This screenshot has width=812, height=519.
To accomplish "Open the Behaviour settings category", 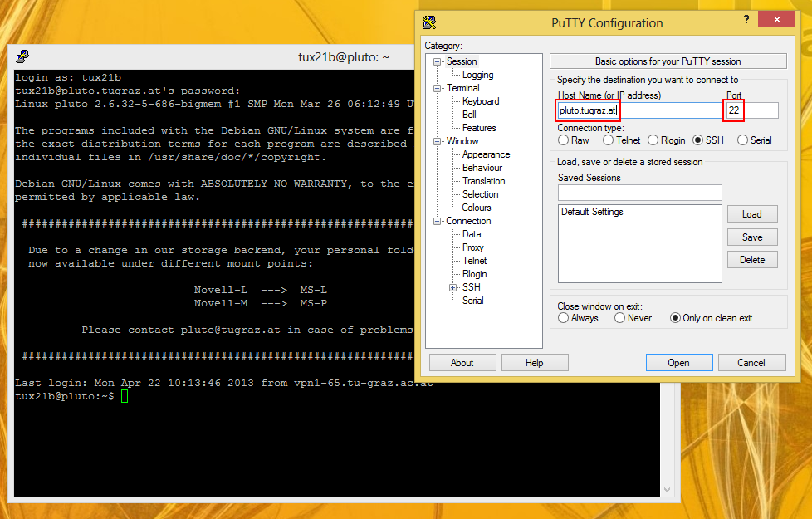I will pyautogui.click(x=482, y=168).
